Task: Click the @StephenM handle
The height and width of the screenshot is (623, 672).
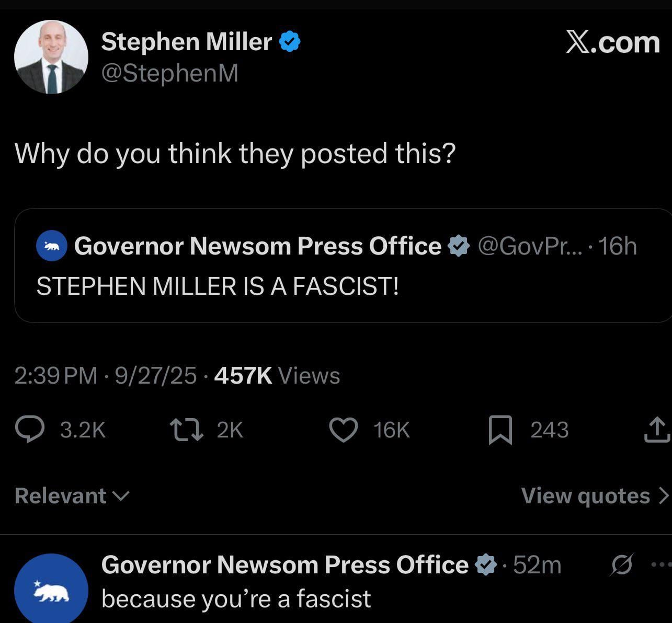Action: (169, 73)
